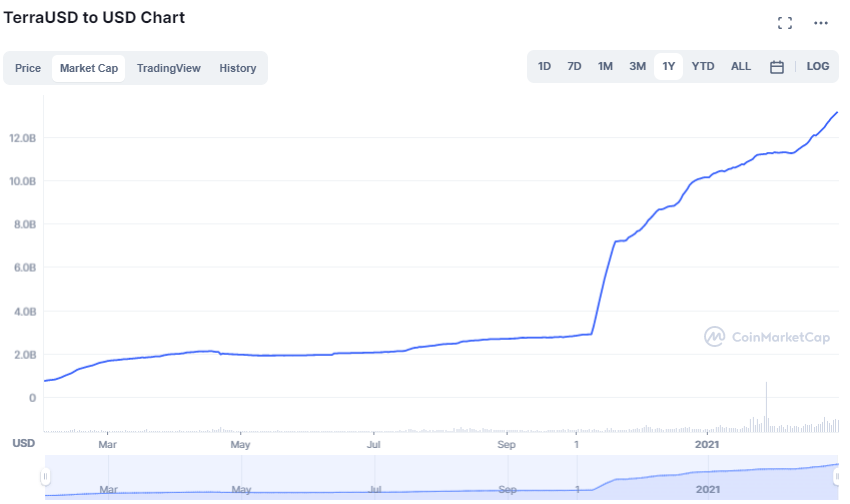850x504 pixels.
Task: Click the May x-axis label
Action: pos(240,444)
